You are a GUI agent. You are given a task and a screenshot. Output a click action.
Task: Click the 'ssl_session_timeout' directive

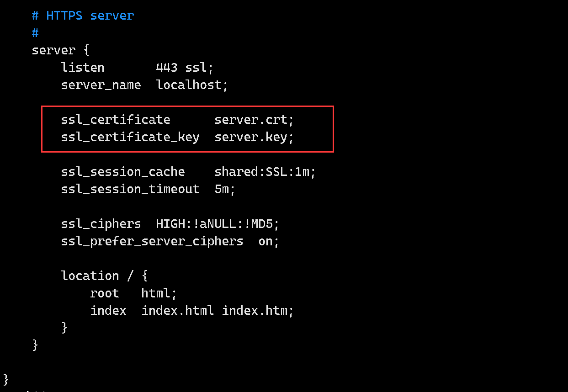(x=130, y=189)
